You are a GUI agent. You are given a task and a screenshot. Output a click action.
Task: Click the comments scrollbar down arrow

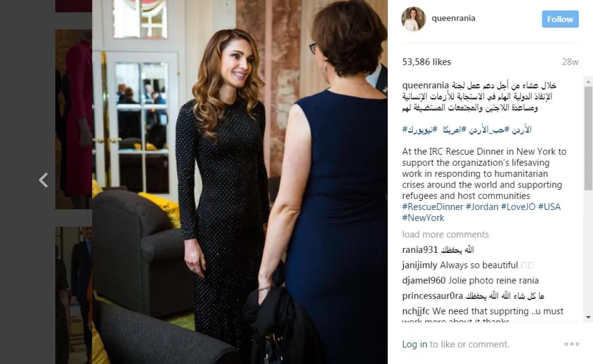pos(588,318)
